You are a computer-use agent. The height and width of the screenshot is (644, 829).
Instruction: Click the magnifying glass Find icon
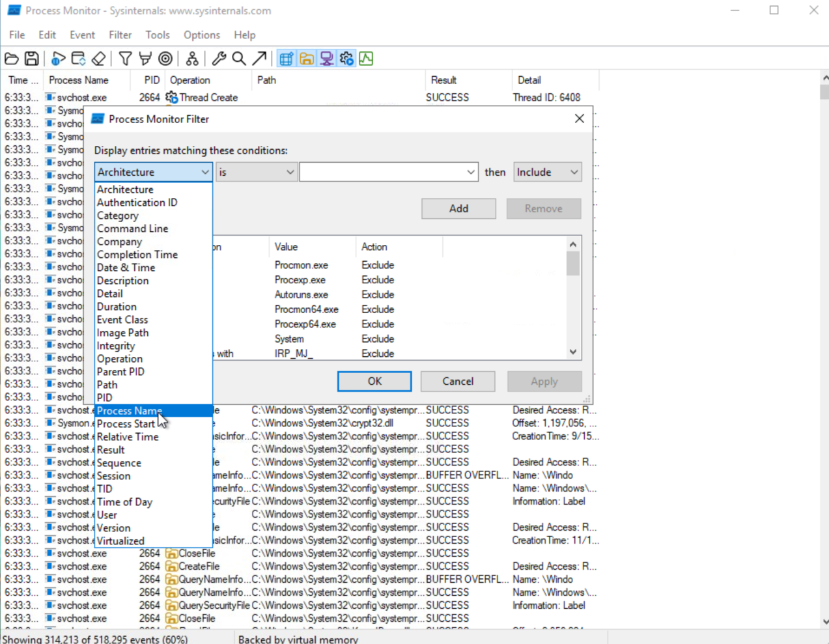click(x=239, y=59)
